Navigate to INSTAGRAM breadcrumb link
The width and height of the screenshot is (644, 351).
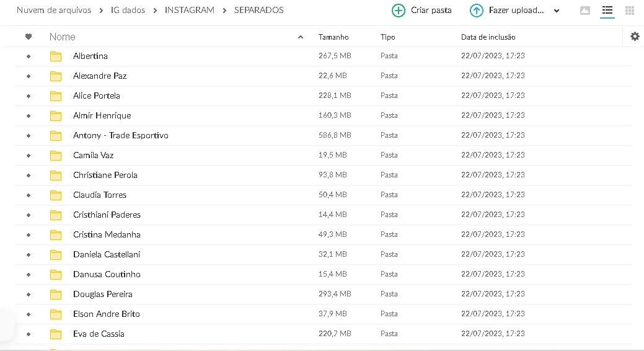coord(189,11)
